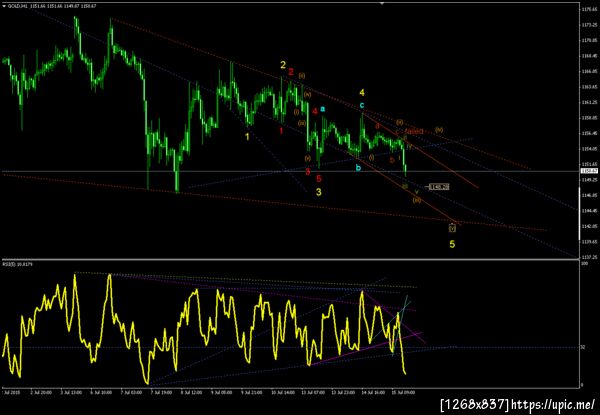The width and height of the screenshot is (600, 415).
Task: Click the 1156.45 price axis label
Action: point(590,133)
